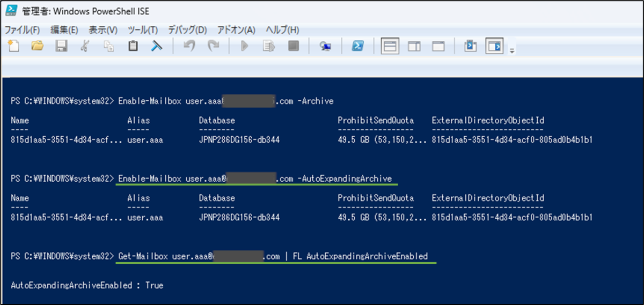Click the 'user.aaa' alias in the second result row
The height and width of the screenshot is (305, 644).
(145, 218)
